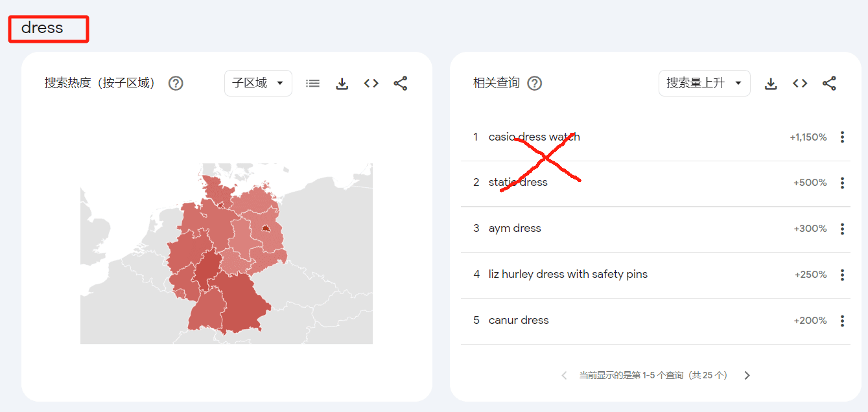Open the aym dress query
The height and width of the screenshot is (412, 868).
coord(515,229)
